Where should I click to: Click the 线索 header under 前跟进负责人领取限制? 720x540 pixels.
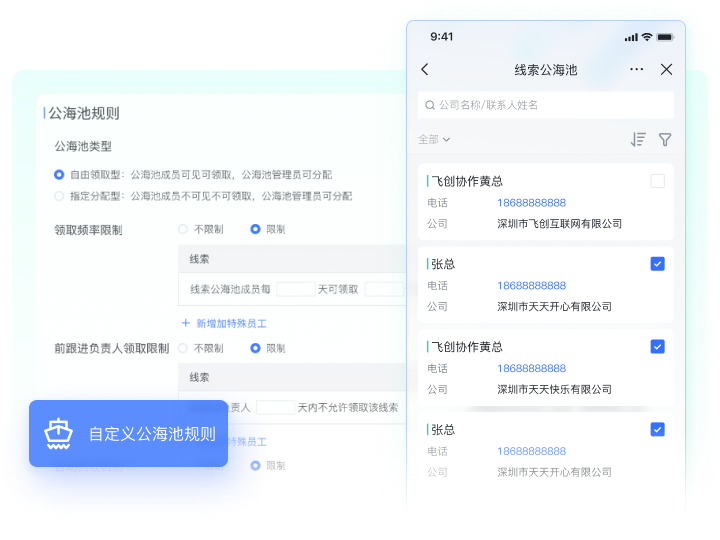point(199,377)
